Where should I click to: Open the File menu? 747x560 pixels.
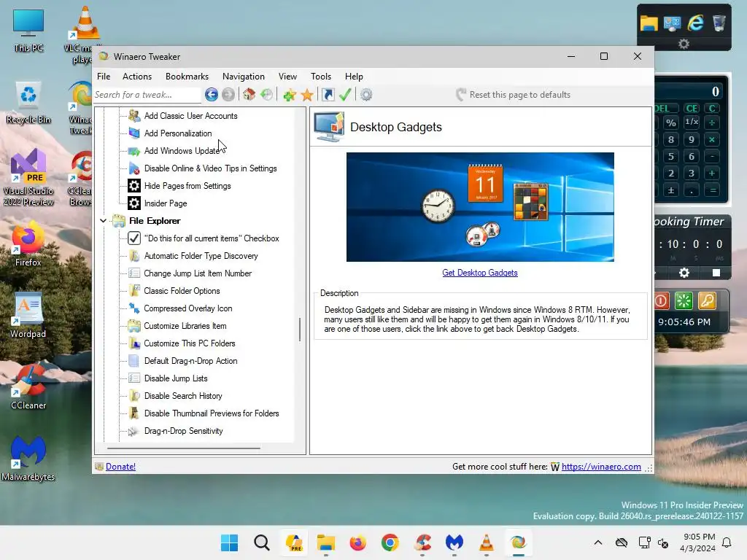104,76
